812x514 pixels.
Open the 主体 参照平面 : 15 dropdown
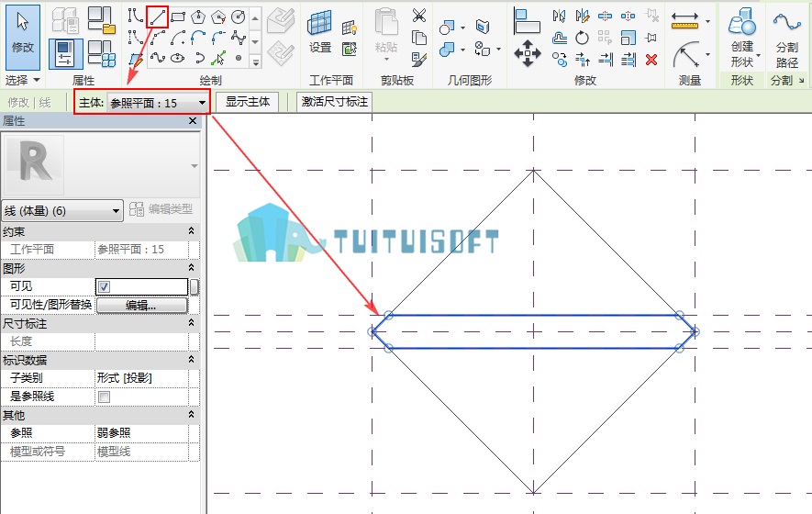(x=158, y=103)
